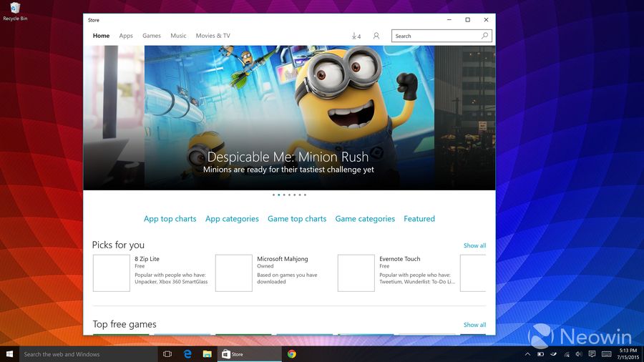
Task: Switch to the Home tab
Action: (101, 36)
